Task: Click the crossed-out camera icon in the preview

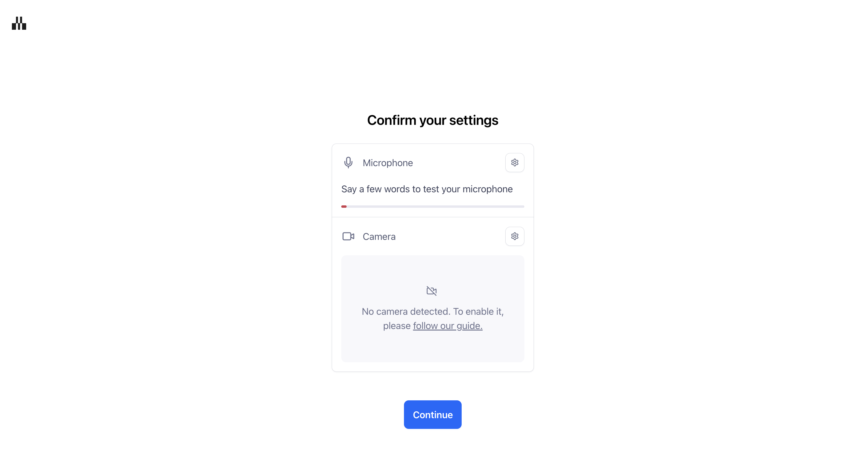Action: click(431, 290)
